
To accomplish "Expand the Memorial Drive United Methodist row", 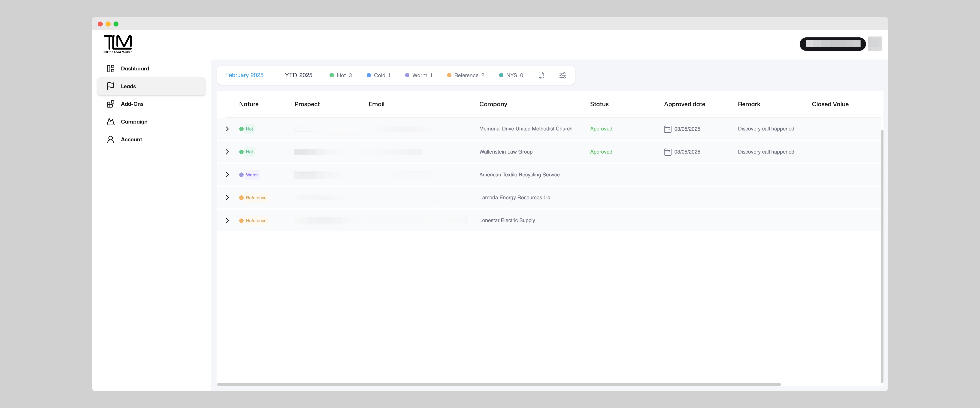I will [227, 129].
